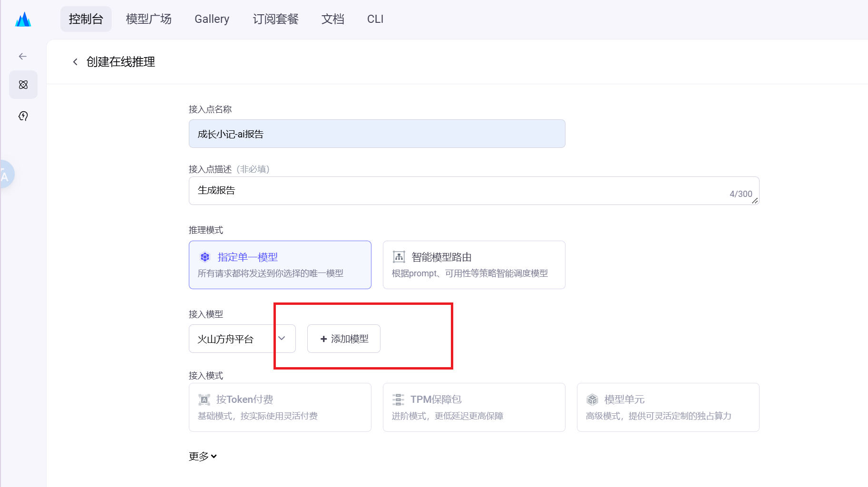
Task: Switch to 模型广场 tab
Action: tap(149, 19)
